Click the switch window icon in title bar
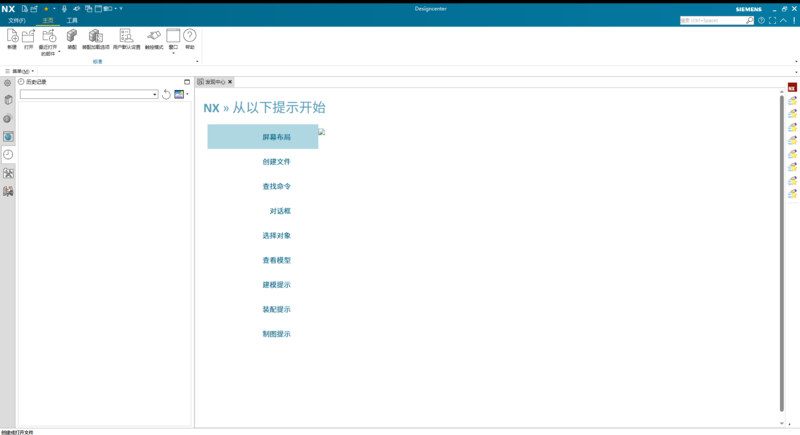800x435 pixels. click(88, 9)
